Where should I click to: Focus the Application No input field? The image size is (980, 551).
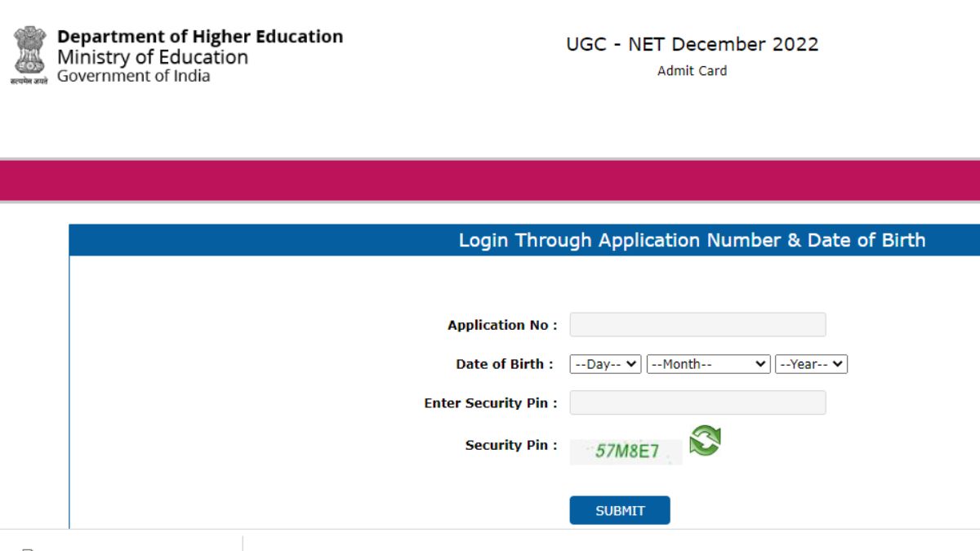click(697, 325)
